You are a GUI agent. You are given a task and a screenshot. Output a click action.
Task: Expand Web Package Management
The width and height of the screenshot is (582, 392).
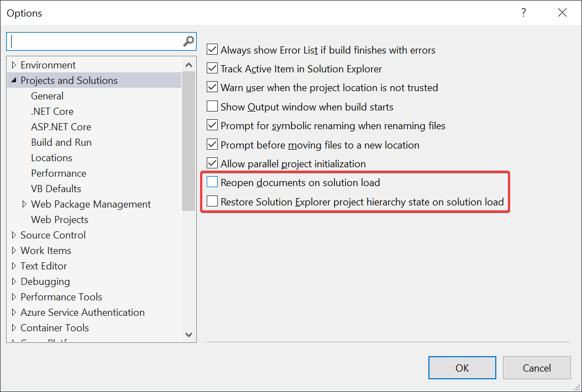24,204
